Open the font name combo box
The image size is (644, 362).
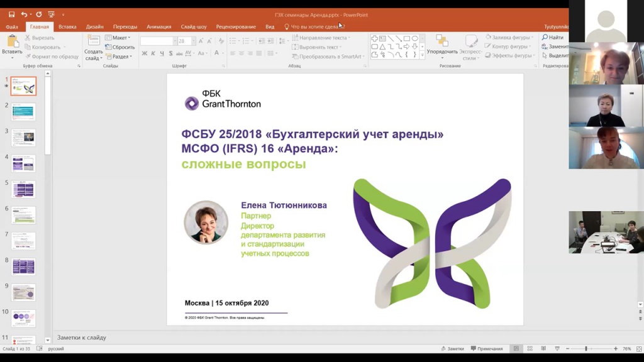[x=158, y=41]
